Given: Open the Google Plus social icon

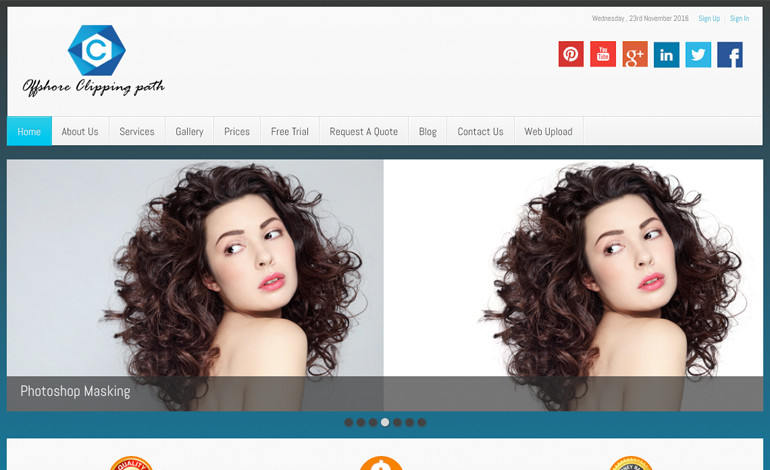Looking at the screenshot, I should [634, 54].
